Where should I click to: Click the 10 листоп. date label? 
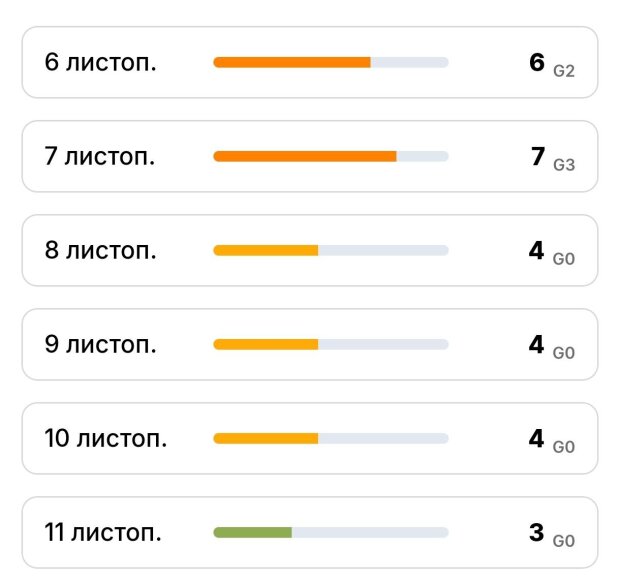(x=106, y=438)
